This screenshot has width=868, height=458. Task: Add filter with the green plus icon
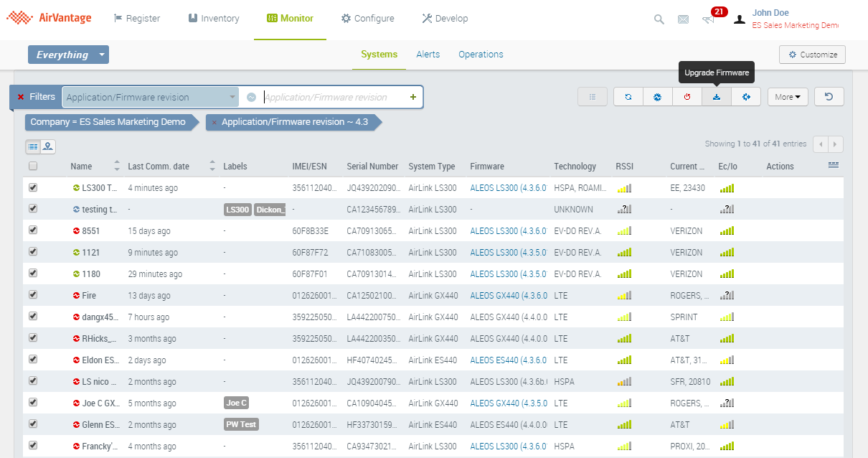(412, 97)
